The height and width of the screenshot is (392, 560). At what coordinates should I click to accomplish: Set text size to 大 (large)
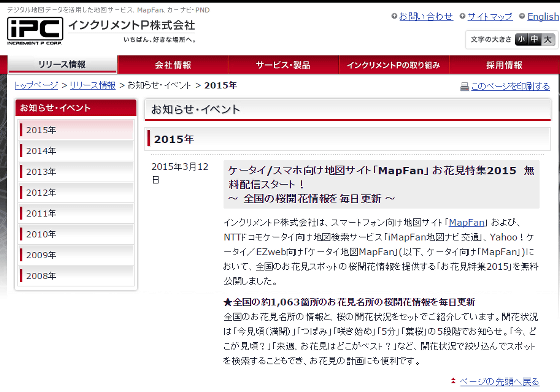pos(548,39)
